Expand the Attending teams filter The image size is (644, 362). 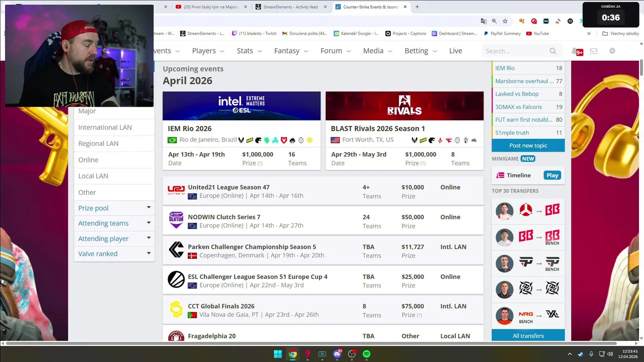(114, 223)
